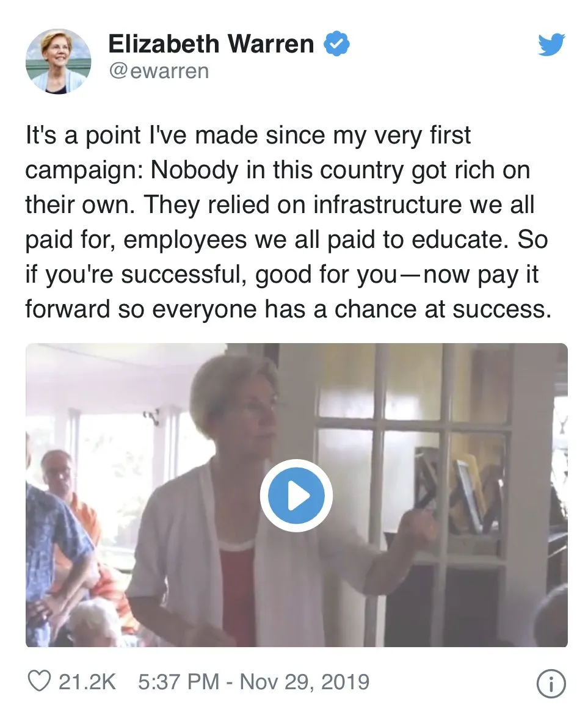Open the Elizabeth Warren display name link
This screenshot has width=588, height=710.
[211, 45]
